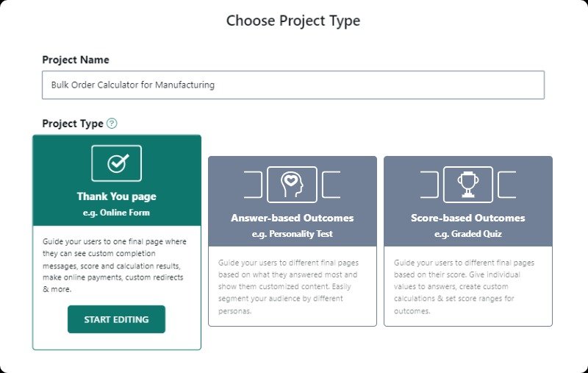588x373 pixels.
Task: Click the Answer-based Outcomes description text
Action: (x=288, y=287)
